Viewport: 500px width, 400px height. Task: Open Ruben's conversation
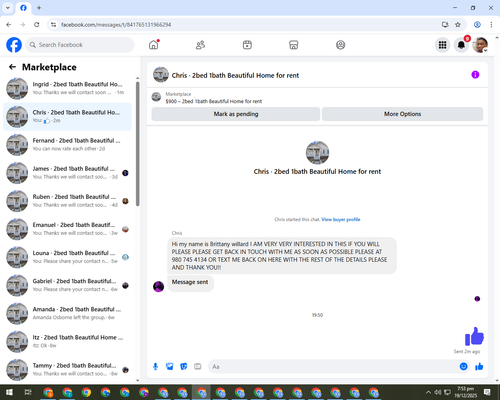coord(67,201)
